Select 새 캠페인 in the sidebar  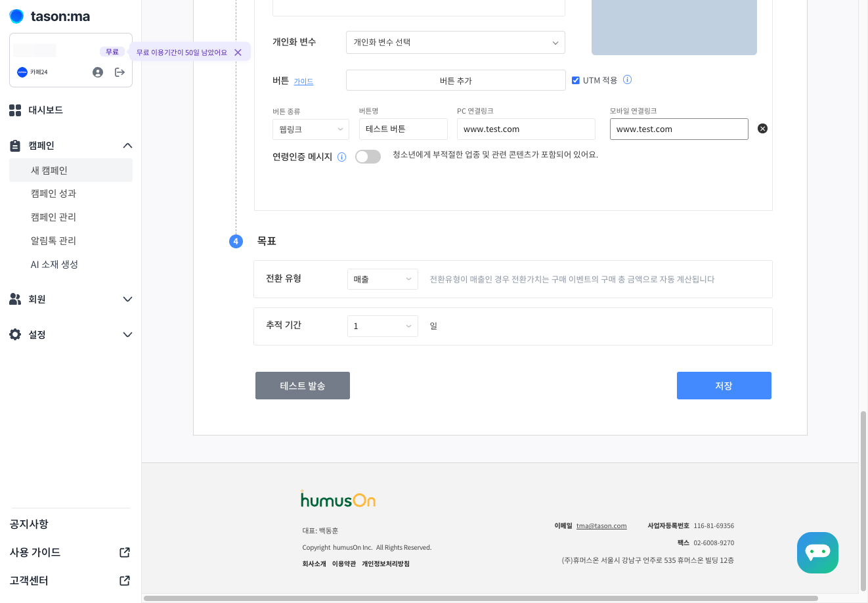click(x=71, y=170)
